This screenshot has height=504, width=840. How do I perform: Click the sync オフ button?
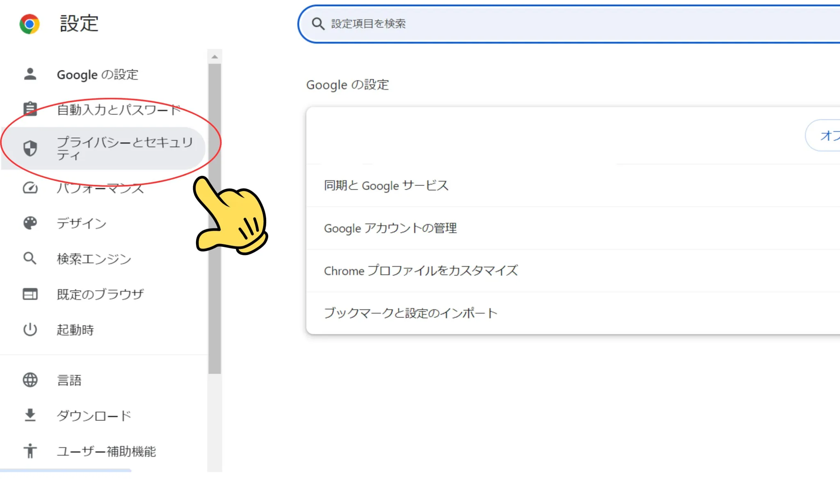click(x=823, y=135)
